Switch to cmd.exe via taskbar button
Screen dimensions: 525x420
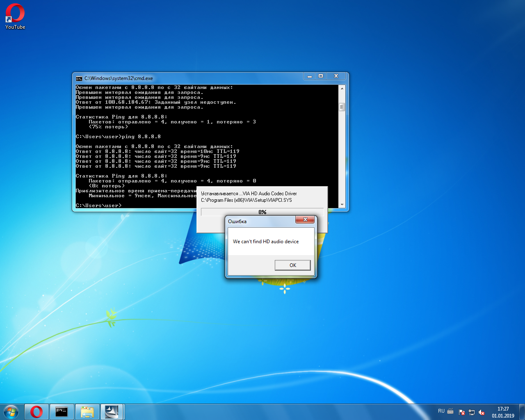tap(62, 412)
